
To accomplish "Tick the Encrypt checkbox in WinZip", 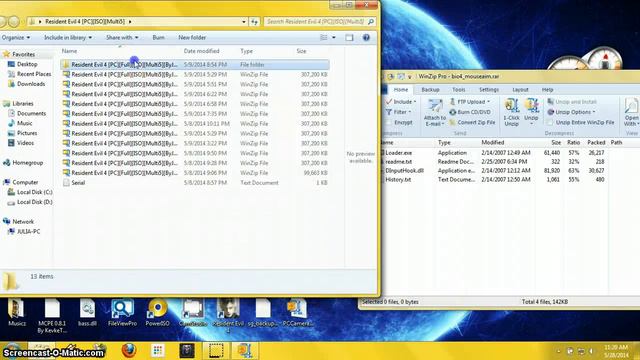I will (x=389, y=122).
